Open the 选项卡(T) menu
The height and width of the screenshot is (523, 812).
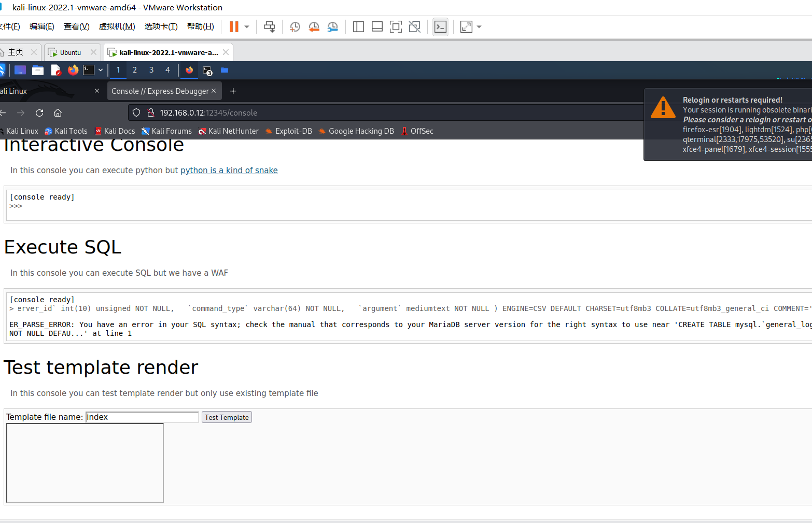pos(161,26)
